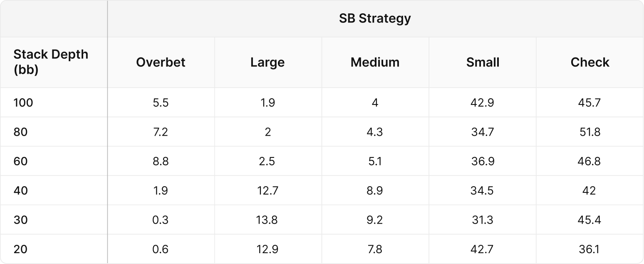
Task: Click the 40 stack depth row label
Action: (20, 191)
